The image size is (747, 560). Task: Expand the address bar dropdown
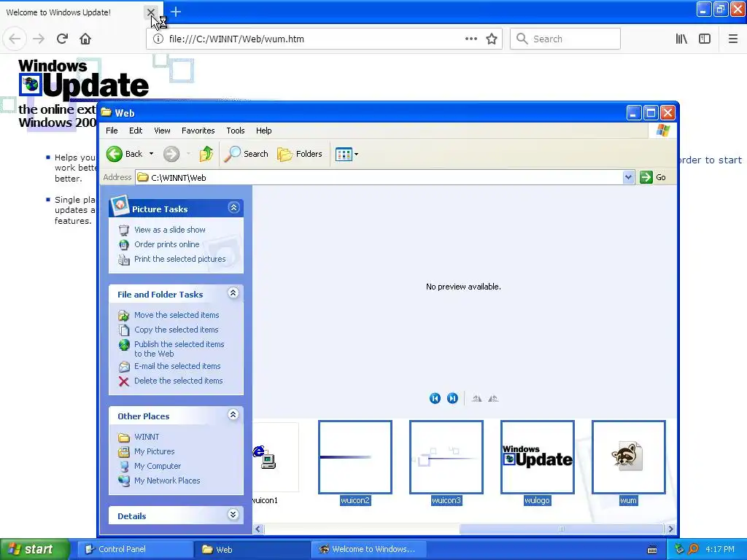(628, 177)
